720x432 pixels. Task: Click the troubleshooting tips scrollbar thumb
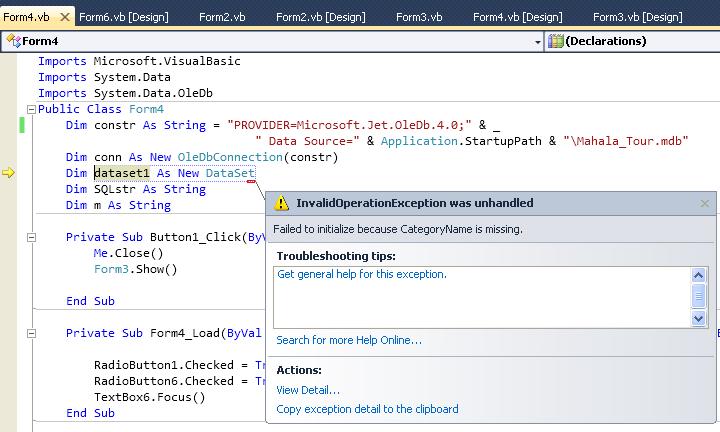(698, 297)
